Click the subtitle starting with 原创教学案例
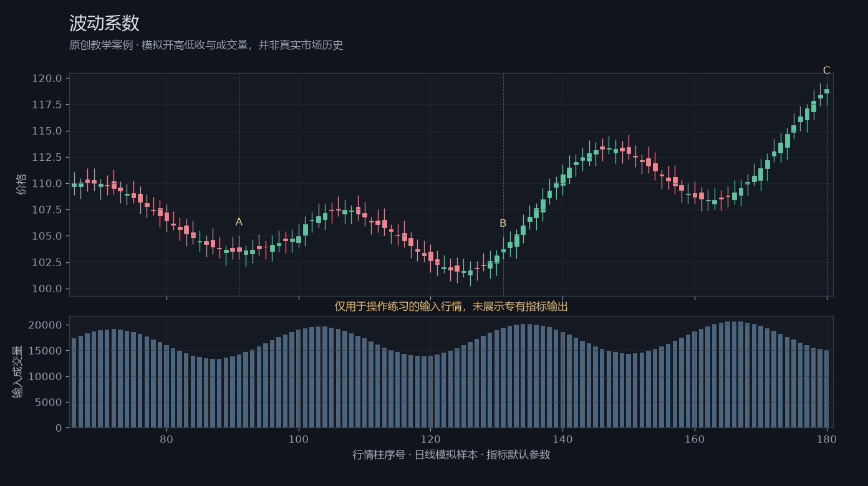The image size is (868, 486). coord(206,45)
